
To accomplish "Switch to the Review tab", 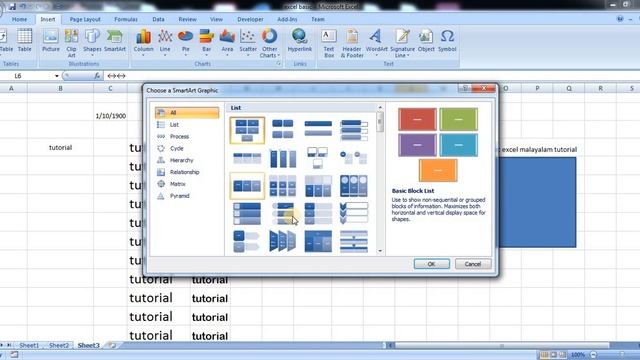I will click(x=187, y=19).
